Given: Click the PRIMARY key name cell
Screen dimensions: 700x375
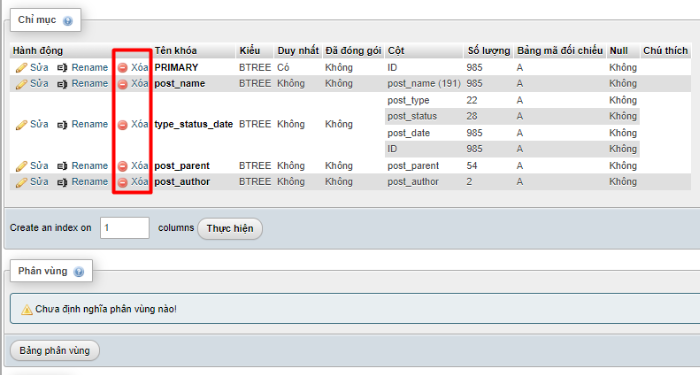Looking at the screenshot, I should click(x=176, y=67).
